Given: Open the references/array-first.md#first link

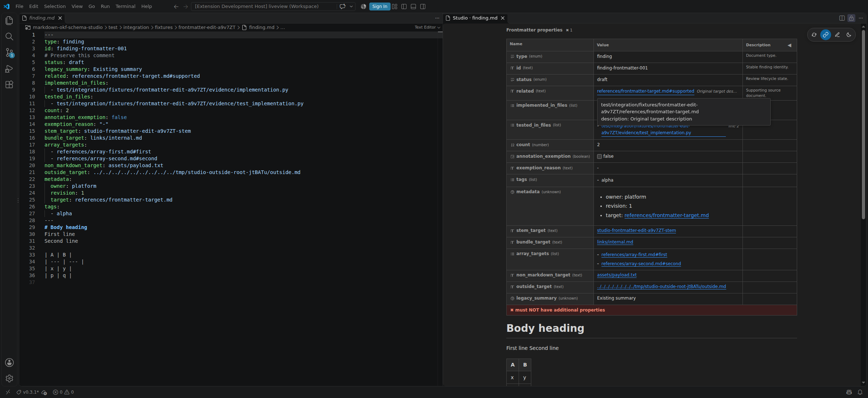Looking at the screenshot, I should point(634,255).
